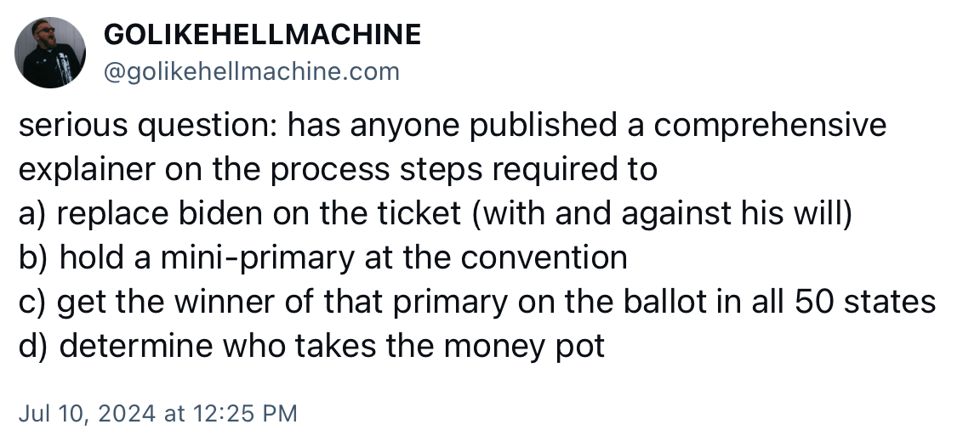Open the @golikehellmachine.com handle link
The width and height of the screenshot is (980, 447).
click(x=251, y=72)
